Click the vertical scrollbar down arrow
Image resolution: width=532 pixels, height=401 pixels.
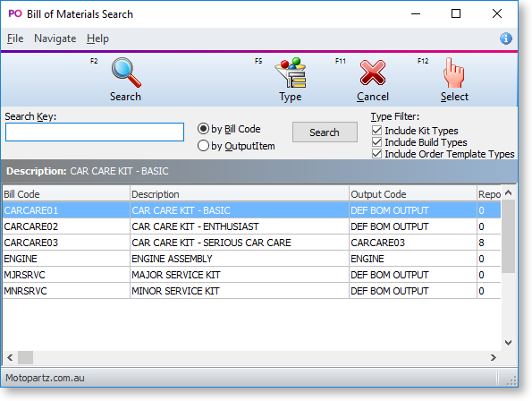[x=508, y=342]
